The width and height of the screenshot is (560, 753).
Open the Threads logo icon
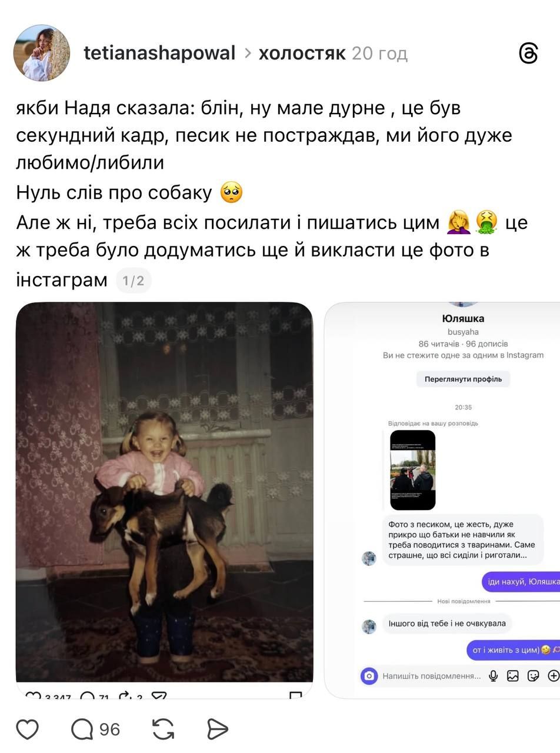pos(528,53)
